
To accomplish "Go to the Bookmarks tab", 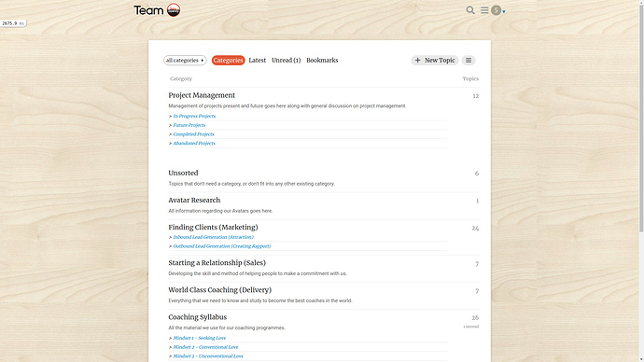I will [x=322, y=61].
